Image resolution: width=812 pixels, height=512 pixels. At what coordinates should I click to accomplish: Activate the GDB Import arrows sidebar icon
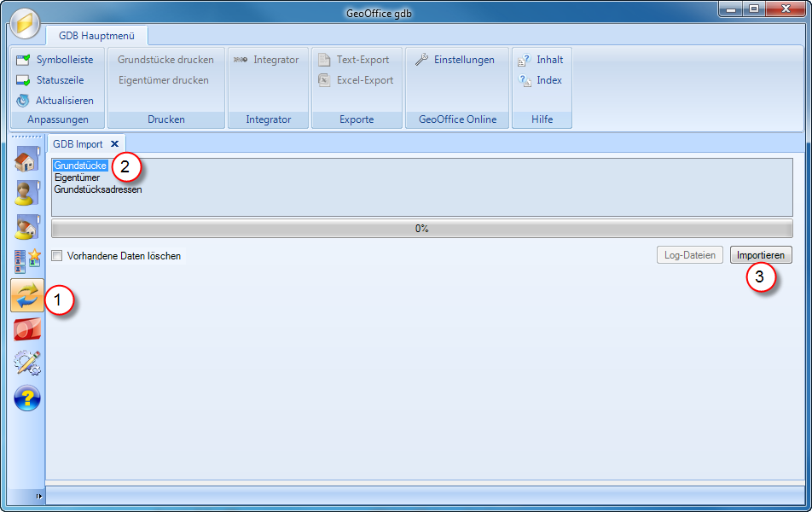[x=26, y=294]
